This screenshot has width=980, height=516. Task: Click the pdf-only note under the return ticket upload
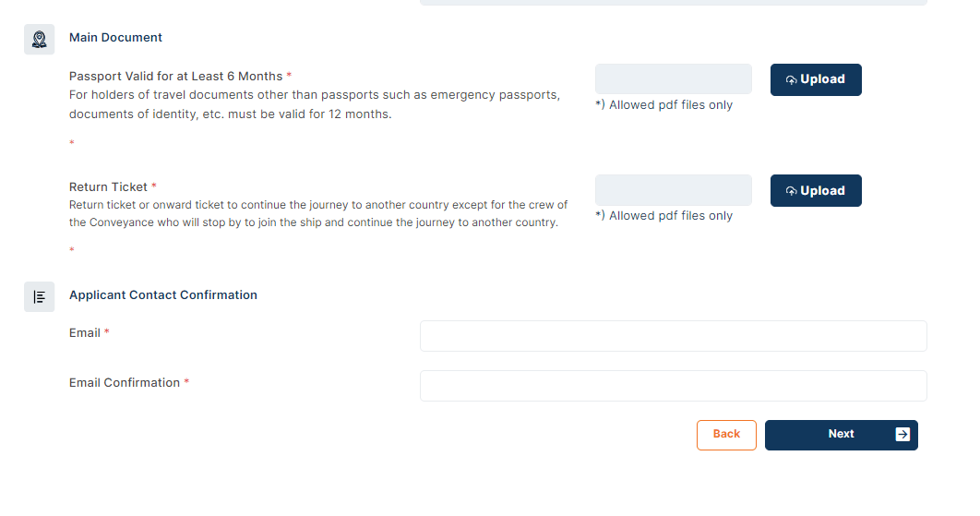click(663, 216)
